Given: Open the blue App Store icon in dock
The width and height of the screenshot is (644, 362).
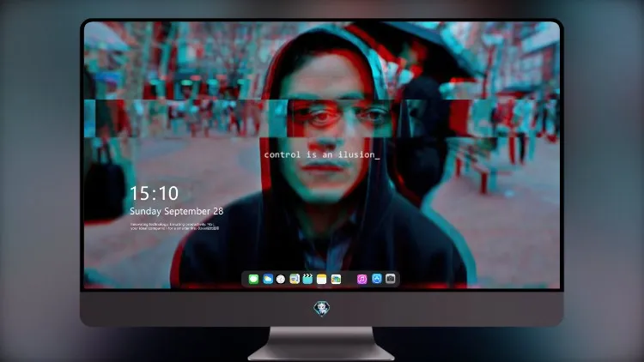Looking at the screenshot, I should pos(377,279).
